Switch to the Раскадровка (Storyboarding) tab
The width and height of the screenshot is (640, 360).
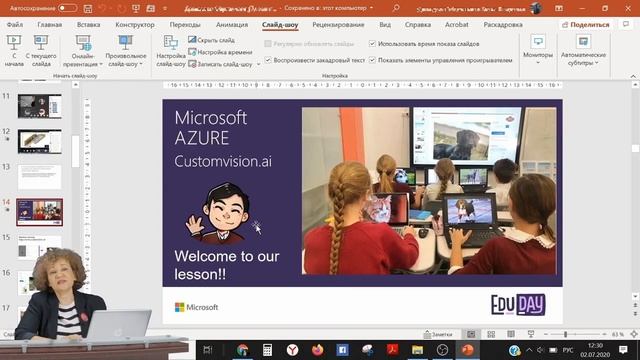point(503,24)
